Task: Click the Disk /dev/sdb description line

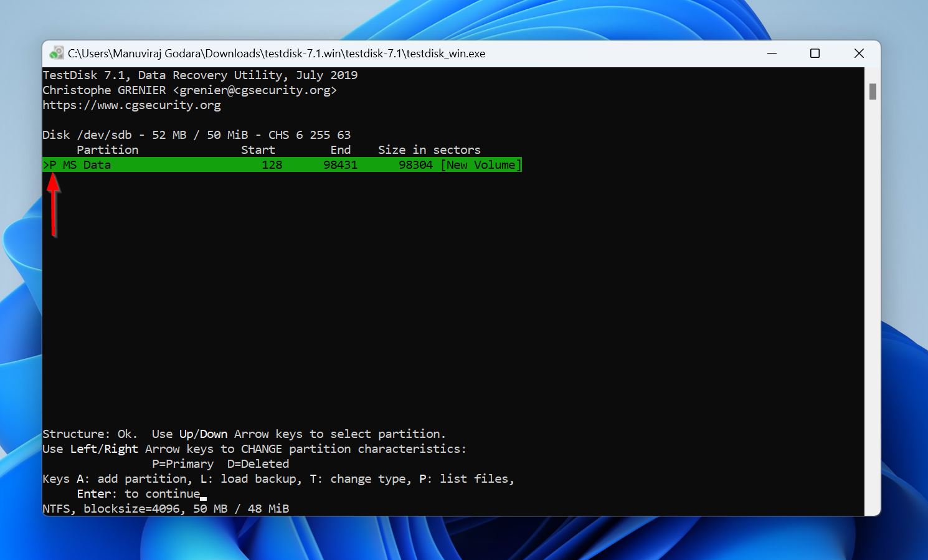Action: (196, 135)
